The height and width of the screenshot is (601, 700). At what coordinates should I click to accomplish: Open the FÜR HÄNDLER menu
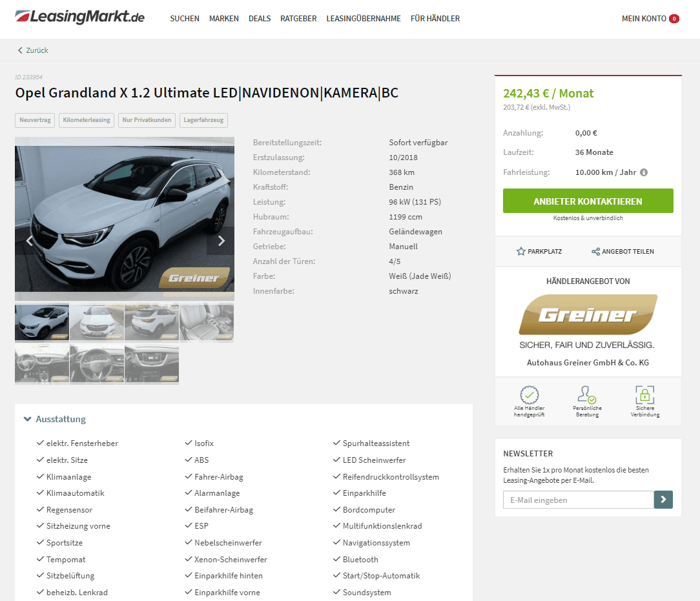[x=435, y=19]
